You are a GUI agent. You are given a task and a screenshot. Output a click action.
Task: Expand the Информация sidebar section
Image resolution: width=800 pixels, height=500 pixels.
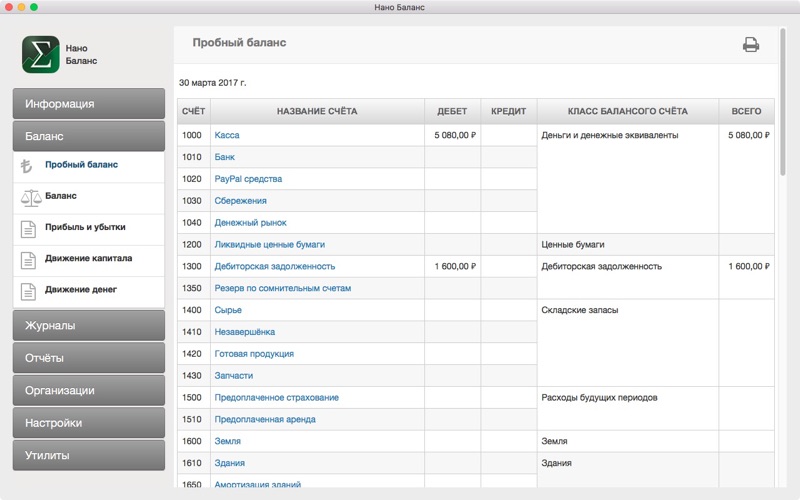coord(89,104)
